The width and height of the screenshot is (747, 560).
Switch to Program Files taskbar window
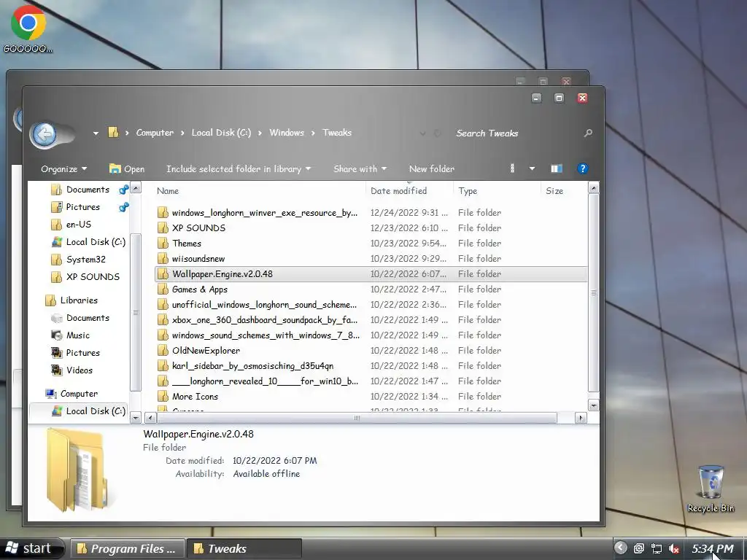click(x=127, y=548)
